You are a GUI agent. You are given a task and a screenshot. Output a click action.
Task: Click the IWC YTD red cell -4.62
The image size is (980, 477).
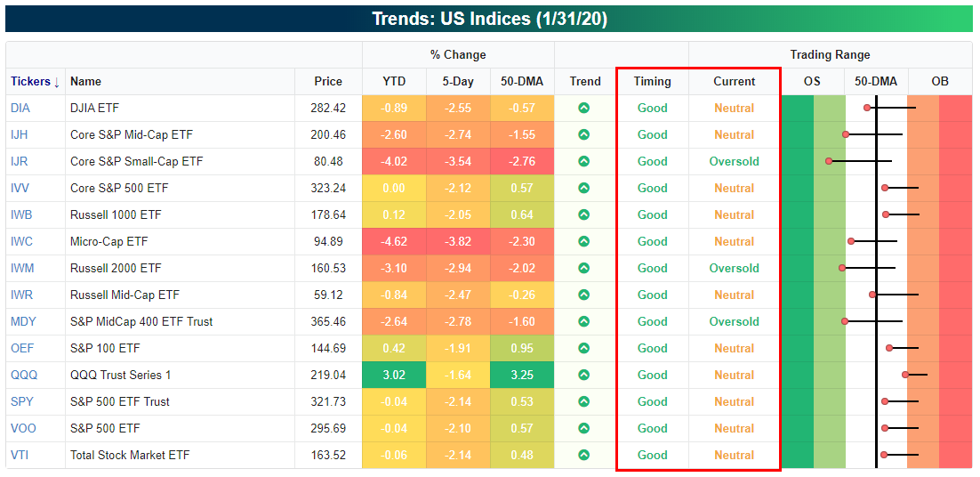click(394, 241)
